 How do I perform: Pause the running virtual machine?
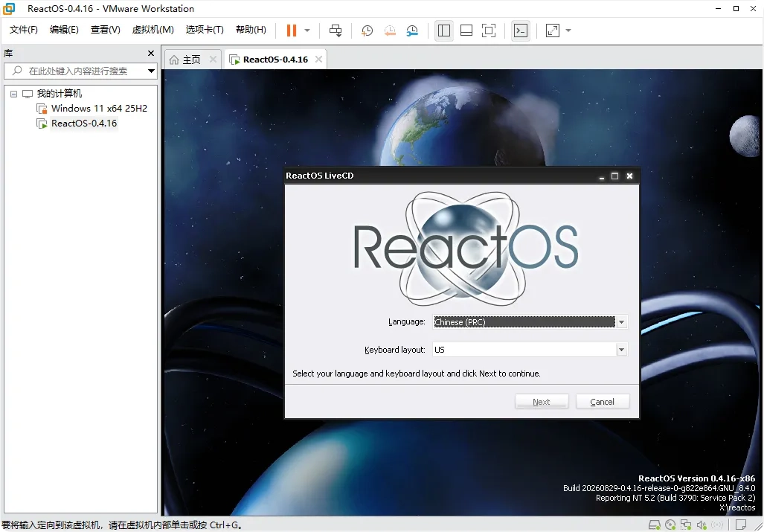[x=292, y=31]
